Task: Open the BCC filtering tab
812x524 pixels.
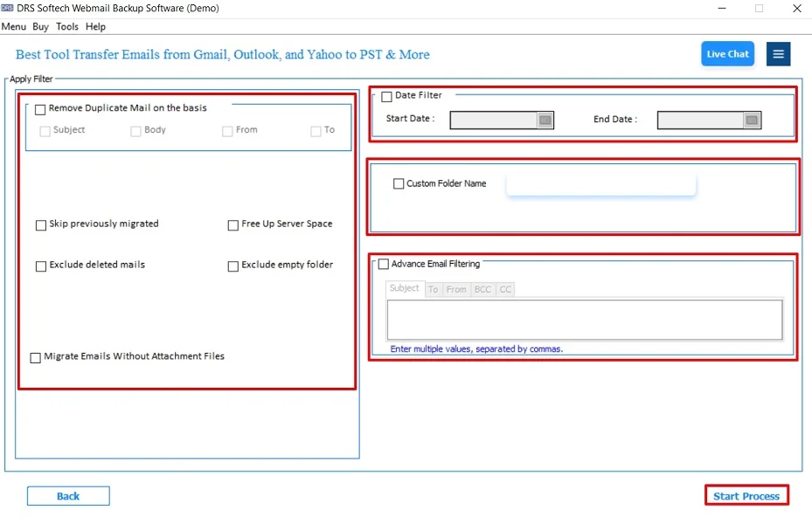Action: [x=482, y=289]
